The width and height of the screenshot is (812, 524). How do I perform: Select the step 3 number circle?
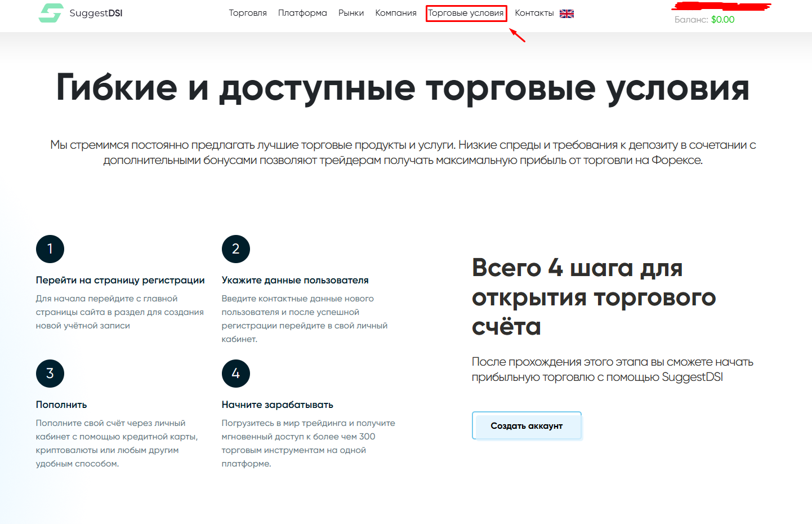point(50,374)
